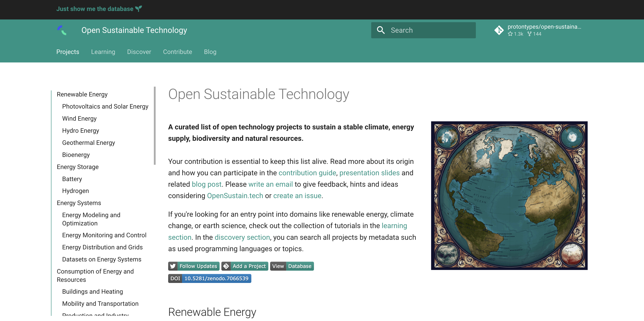Screen dimensions: 644x321
Task: Click the GitHub stars count icon
Action: click(x=510, y=34)
